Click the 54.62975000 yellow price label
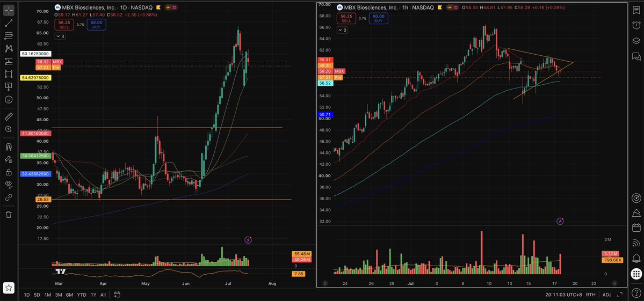The width and height of the screenshot is (644, 301). coord(35,77)
